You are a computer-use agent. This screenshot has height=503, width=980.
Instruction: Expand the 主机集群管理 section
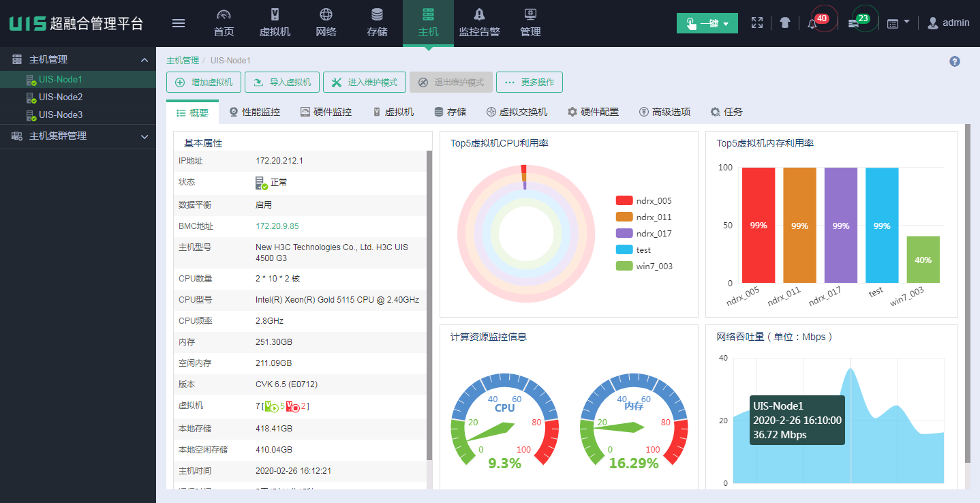pos(144,136)
